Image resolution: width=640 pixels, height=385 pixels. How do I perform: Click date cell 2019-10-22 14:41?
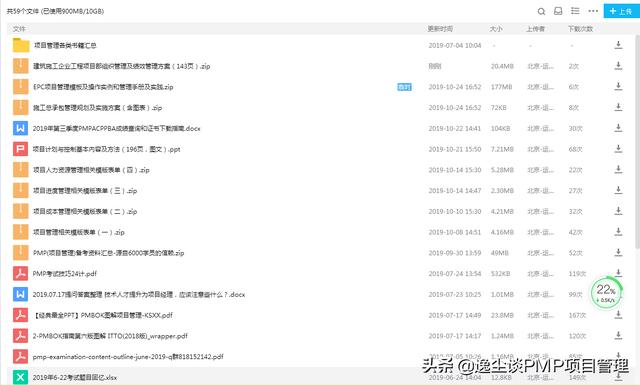pos(455,128)
